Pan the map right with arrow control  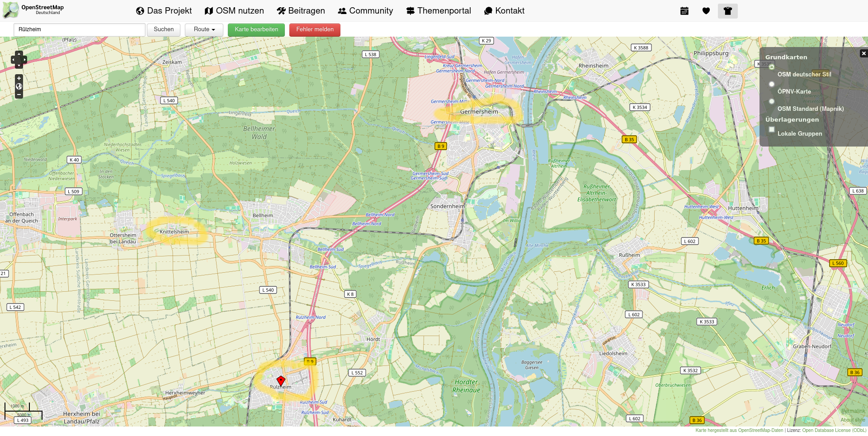click(x=24, y=60)
